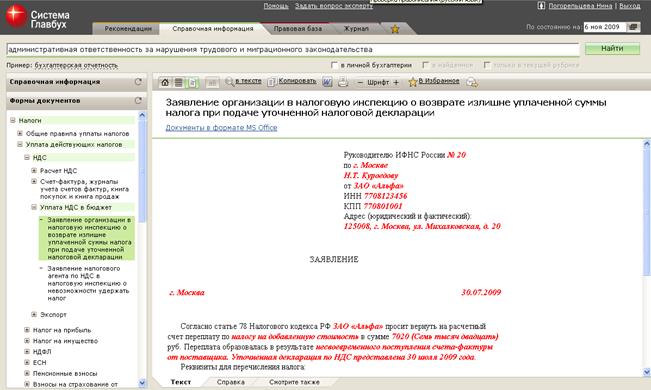
Task: Print the document via printer icon
Action: pyautogui.click(x=343, y=82)
